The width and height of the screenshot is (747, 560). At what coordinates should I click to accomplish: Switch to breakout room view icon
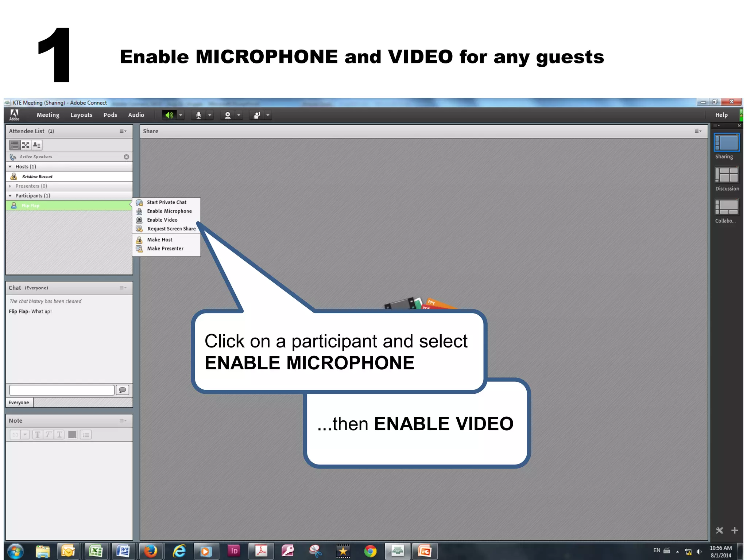pyautogui.click(x=26, y=145)
